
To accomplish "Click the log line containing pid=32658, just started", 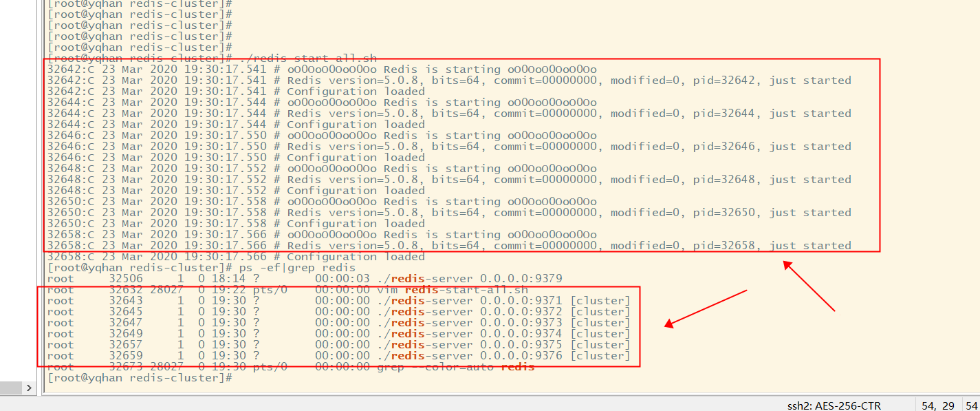I will coord(449,246).
